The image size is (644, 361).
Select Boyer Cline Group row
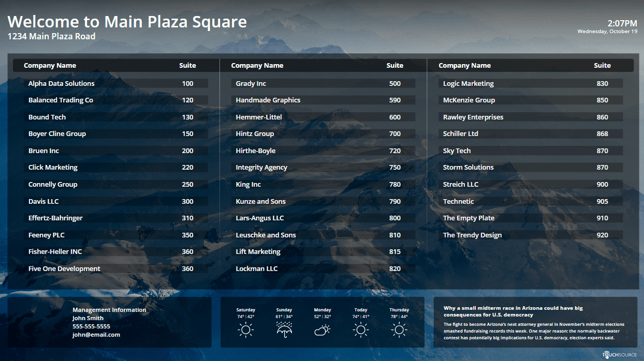[x=115, y=133]
